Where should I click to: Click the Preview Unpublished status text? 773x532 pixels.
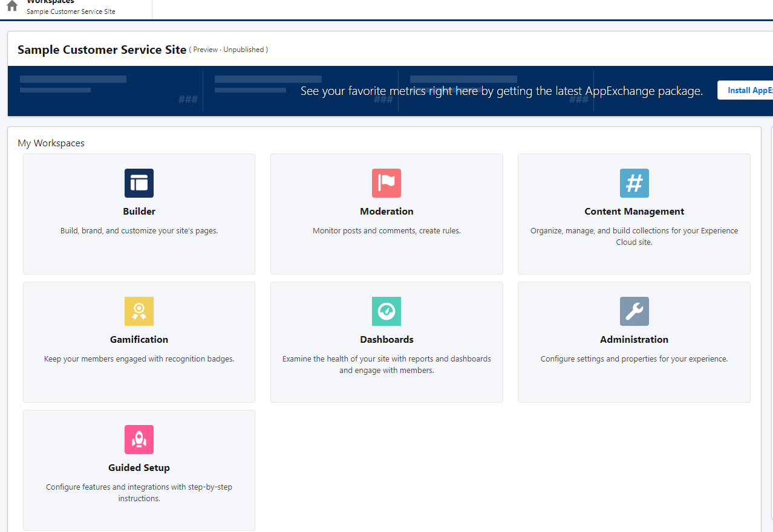229,50
